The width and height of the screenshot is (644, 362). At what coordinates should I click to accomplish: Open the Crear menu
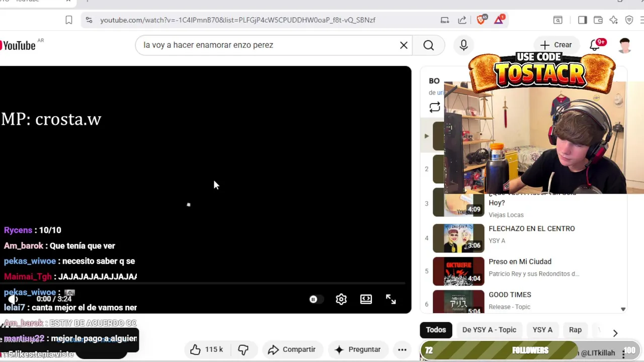pyautogui.click(x=556, y=45)
